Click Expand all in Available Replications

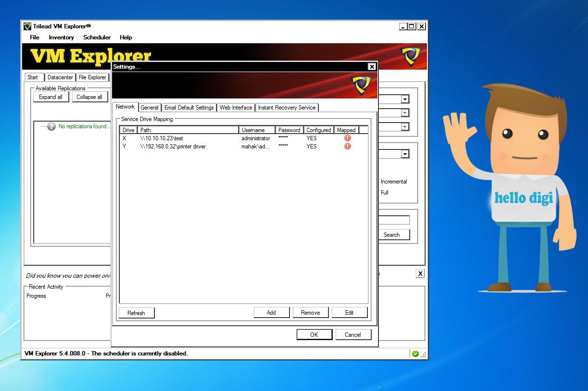[50, 97]
